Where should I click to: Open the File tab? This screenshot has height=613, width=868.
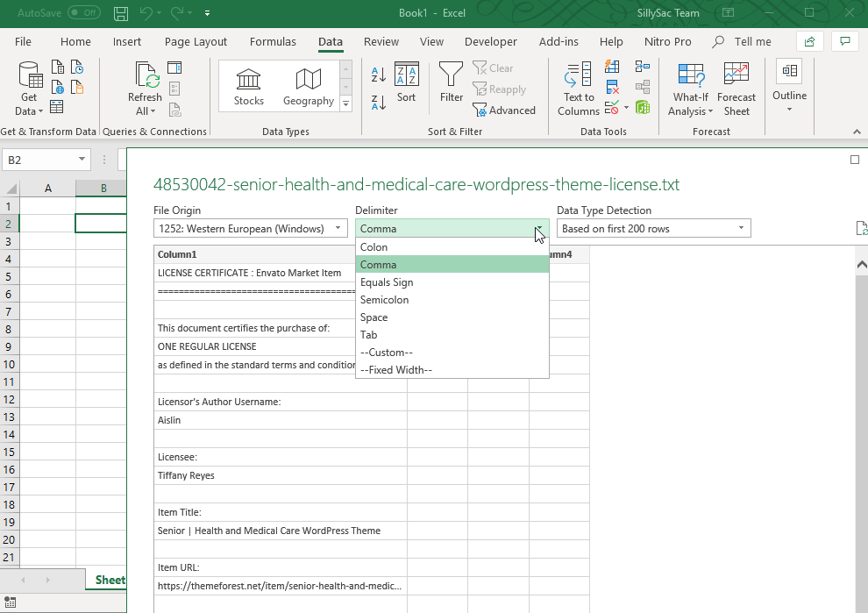coord(24,41)
